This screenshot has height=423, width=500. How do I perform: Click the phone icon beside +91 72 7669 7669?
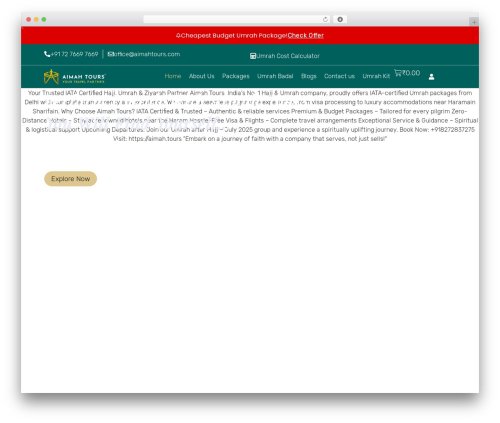point(47,54)
